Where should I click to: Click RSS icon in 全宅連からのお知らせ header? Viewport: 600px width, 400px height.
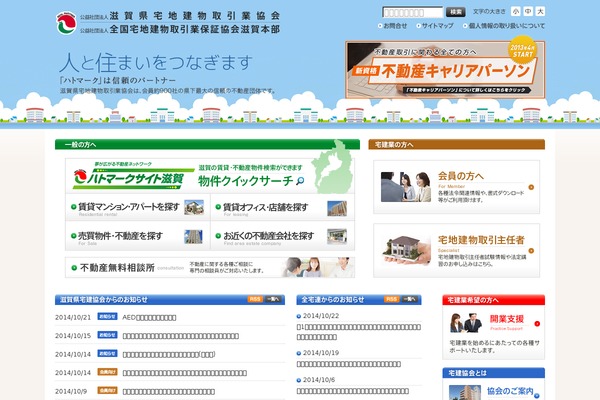(391, 299)
